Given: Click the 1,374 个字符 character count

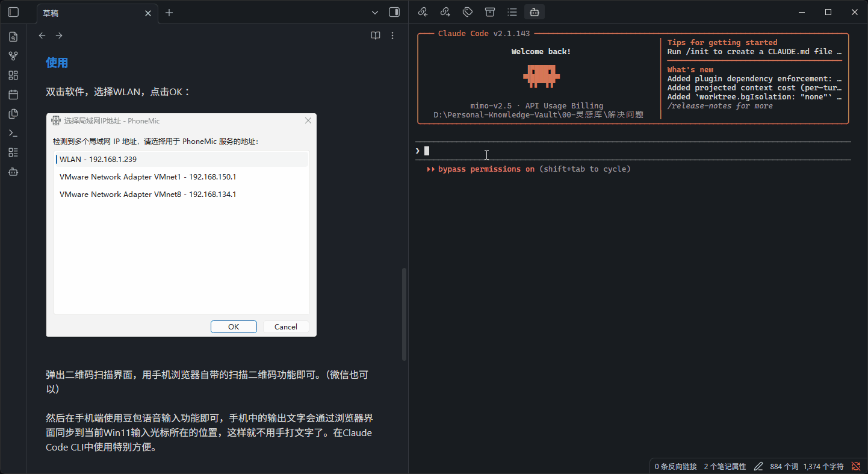Looking at the screenshot, I should click(823, 466).
